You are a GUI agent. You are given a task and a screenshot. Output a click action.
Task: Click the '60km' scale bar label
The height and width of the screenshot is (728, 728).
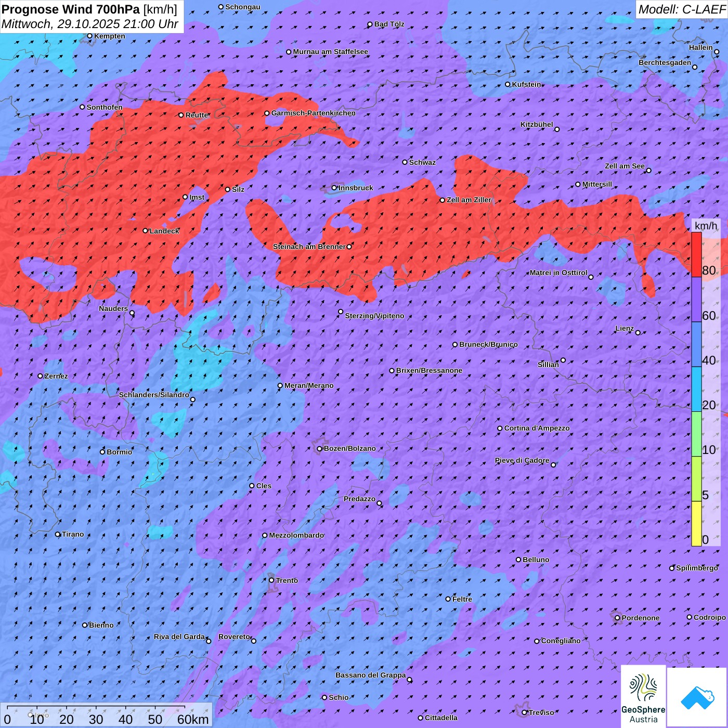tap(193, 719)
